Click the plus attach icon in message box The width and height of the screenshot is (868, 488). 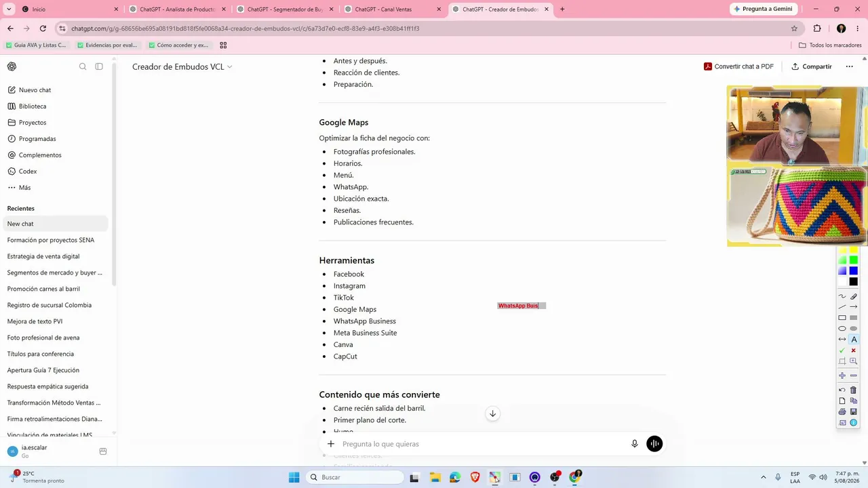331,444
